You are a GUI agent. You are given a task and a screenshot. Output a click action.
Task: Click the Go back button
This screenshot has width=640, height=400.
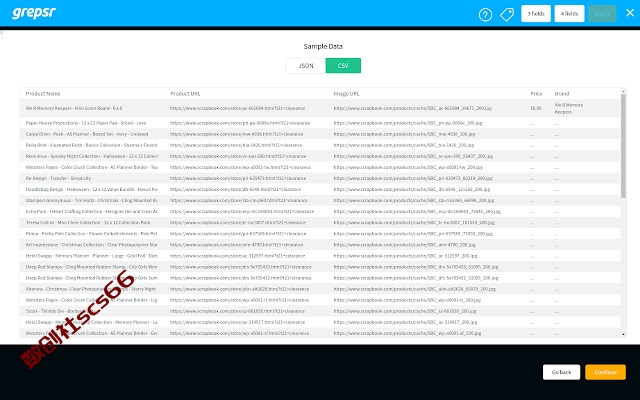click(561, 372)
